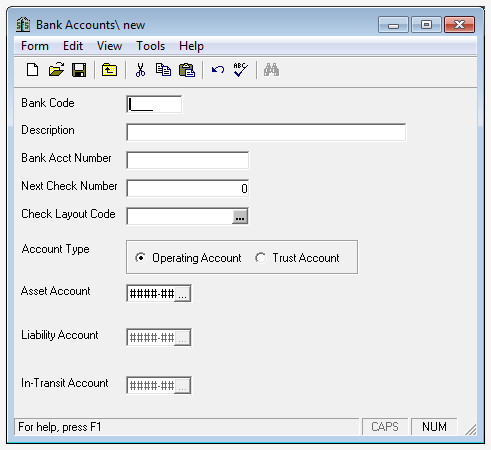Click the Description input field
The width and height of the screenshot is (491, 450).
(x=266, y=132)
